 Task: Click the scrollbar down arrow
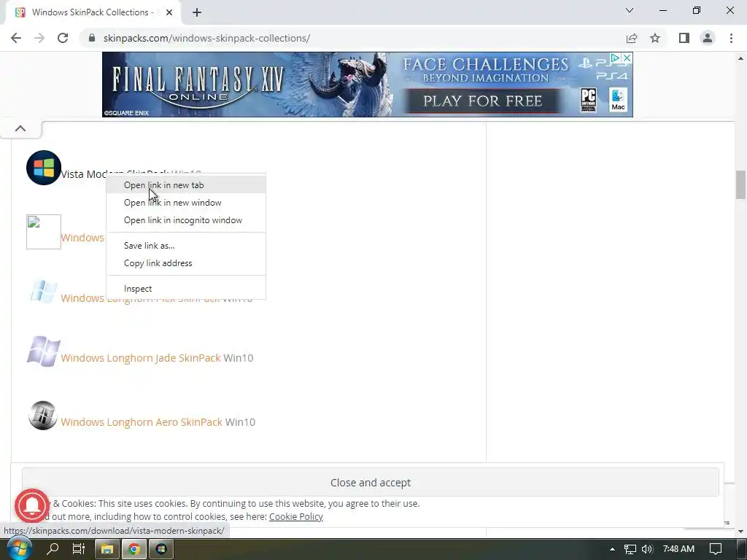coord(740,532)
